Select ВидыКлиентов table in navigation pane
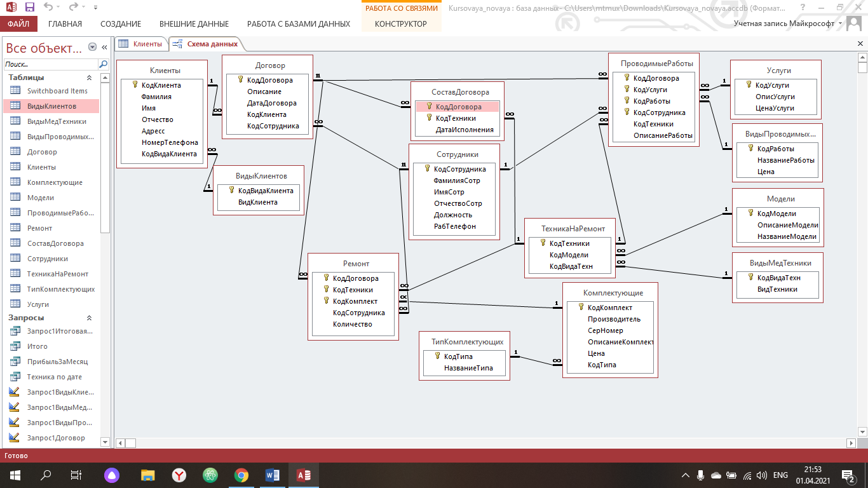The width and height of the screenshot is (868, 488). pos(51,106)
